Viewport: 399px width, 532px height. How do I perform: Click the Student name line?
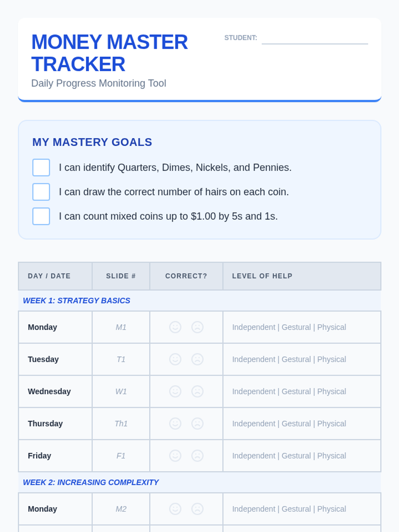click(315, 39)
